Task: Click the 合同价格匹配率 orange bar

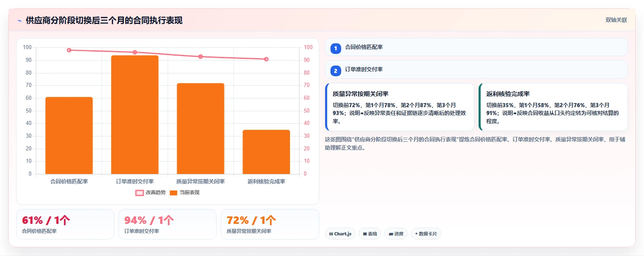Action: [x=69, y=136]
